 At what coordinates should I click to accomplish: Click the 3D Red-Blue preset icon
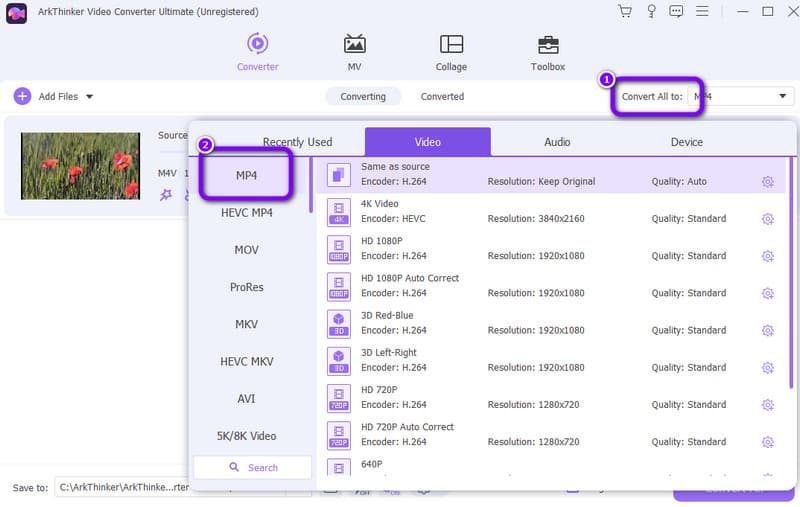click(x=339, y=324)
